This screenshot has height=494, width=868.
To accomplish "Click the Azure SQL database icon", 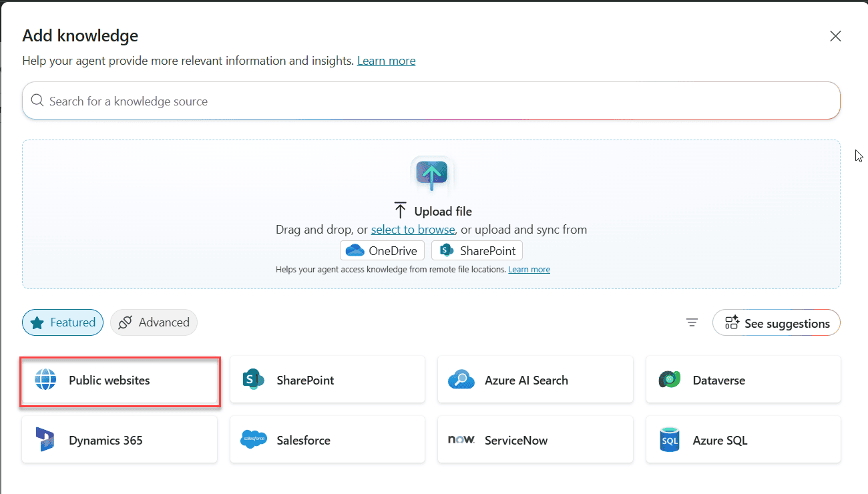I will coord(669,440).
